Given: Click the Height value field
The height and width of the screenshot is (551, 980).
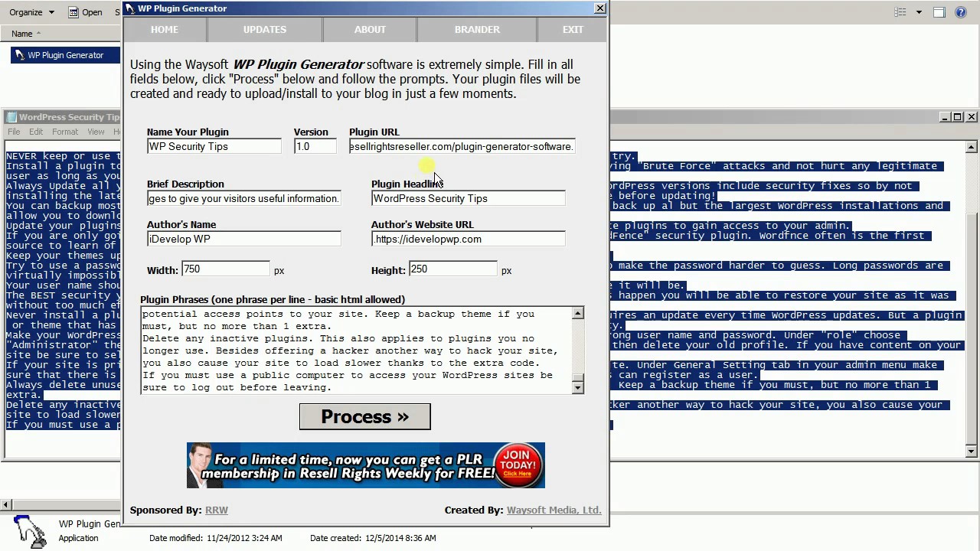Looking at the screenshot, I should [452, 269].
